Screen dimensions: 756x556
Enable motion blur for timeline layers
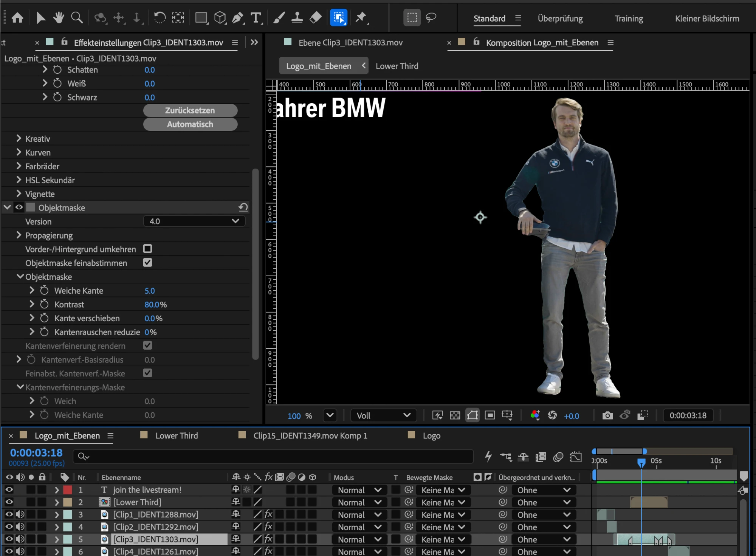558,457
